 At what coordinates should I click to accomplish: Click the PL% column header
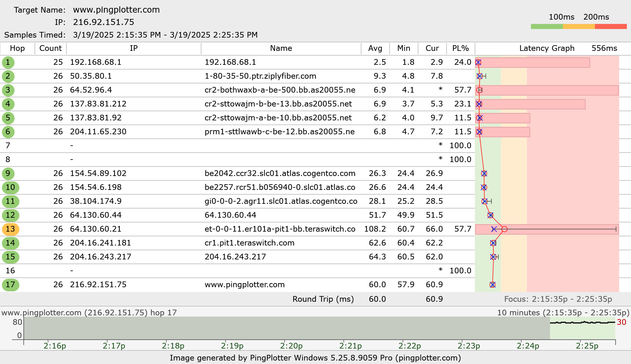pyautogui.click(x=460, y=48)
